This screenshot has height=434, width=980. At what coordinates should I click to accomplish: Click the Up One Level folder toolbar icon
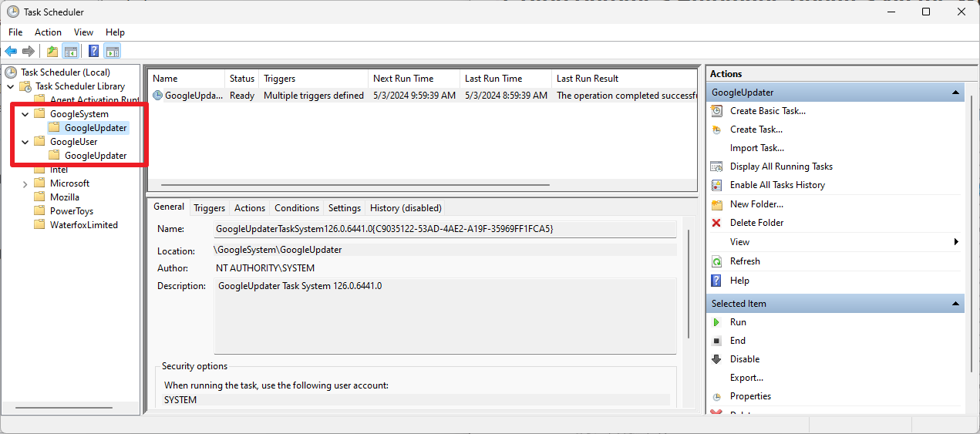52,52
